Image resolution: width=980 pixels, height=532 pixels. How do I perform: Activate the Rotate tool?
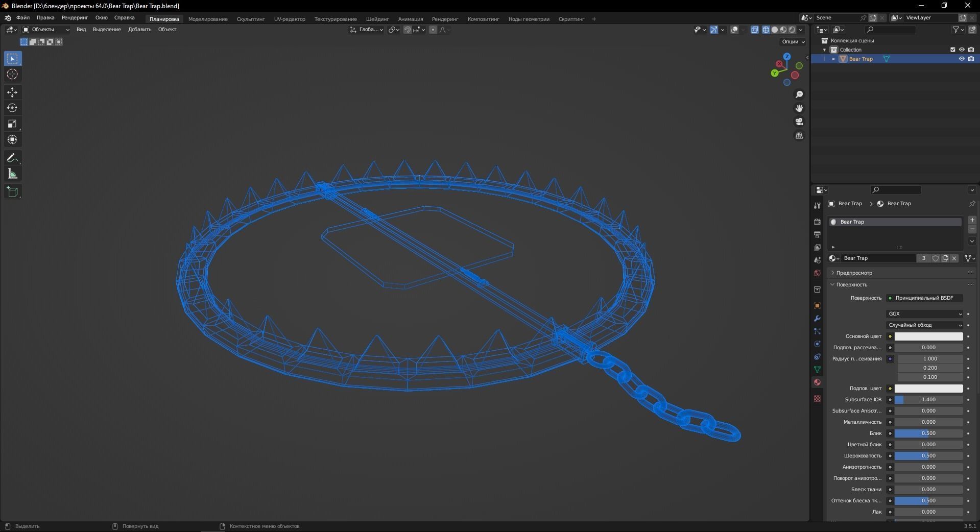coord(13,108)
